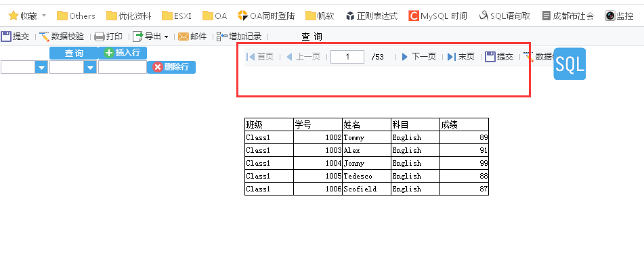
Task: Expand the arrow beside 收藏
Action: click(44, 16)
